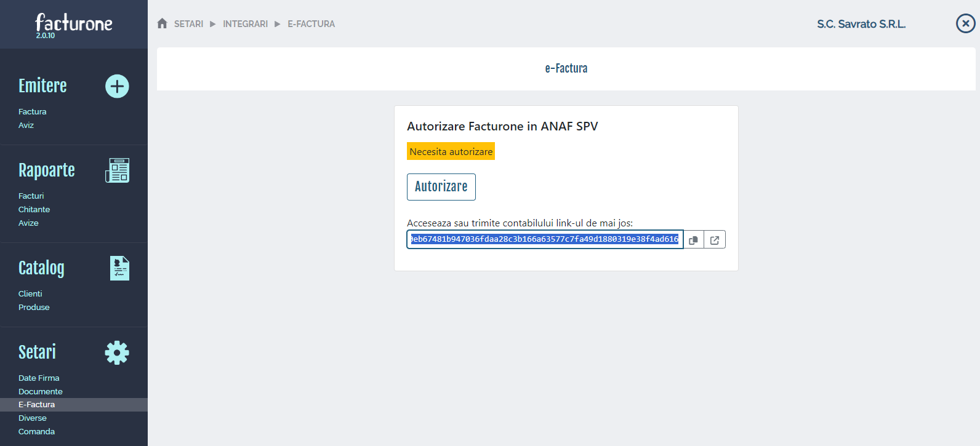Click company name S.C. Savrato S.R.L.

coord(861,24)
